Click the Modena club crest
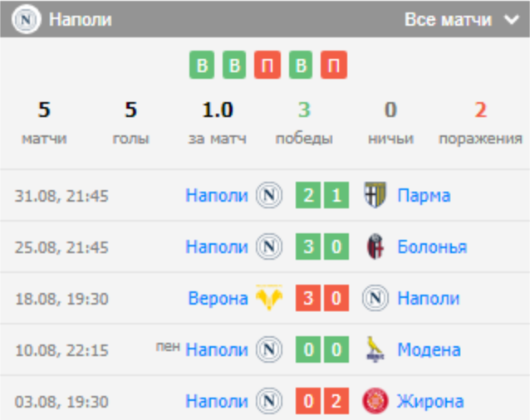Viewport: 530px width, 420px height. [375, 350]
